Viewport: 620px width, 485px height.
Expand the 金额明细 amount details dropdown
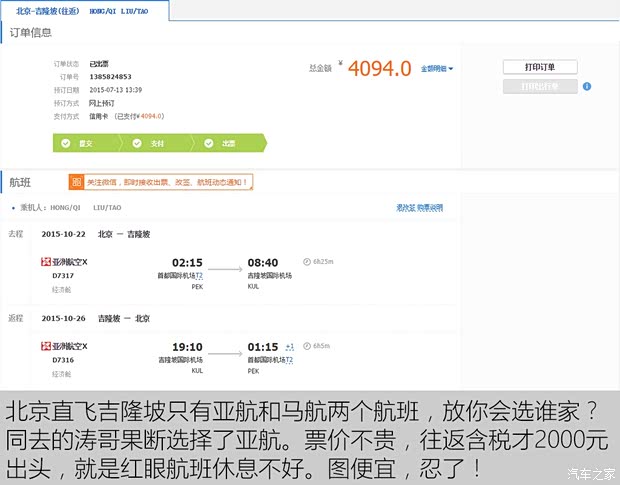tap(437, 69)
